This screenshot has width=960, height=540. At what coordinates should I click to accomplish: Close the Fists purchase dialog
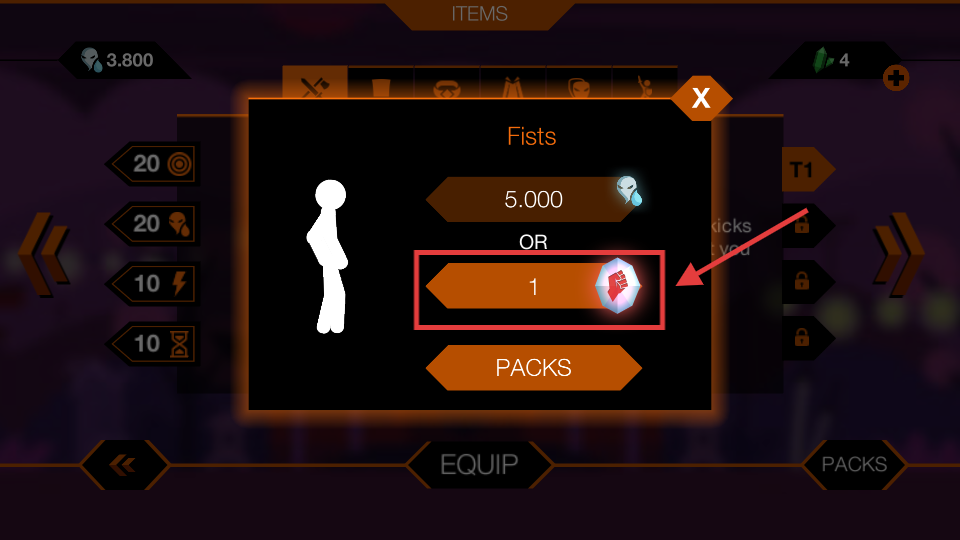point(702,98)
